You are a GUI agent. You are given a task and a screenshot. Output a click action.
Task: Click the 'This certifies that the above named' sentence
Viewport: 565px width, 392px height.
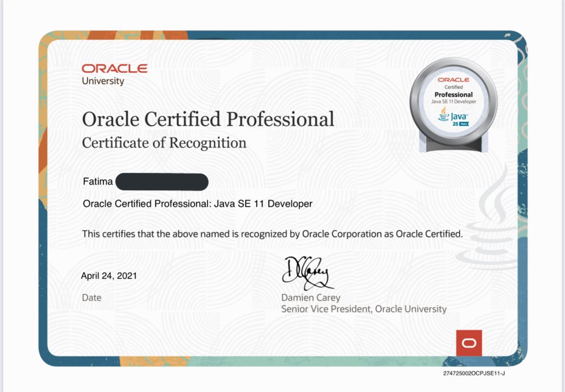pyautogui.click(x=273, y=234)
